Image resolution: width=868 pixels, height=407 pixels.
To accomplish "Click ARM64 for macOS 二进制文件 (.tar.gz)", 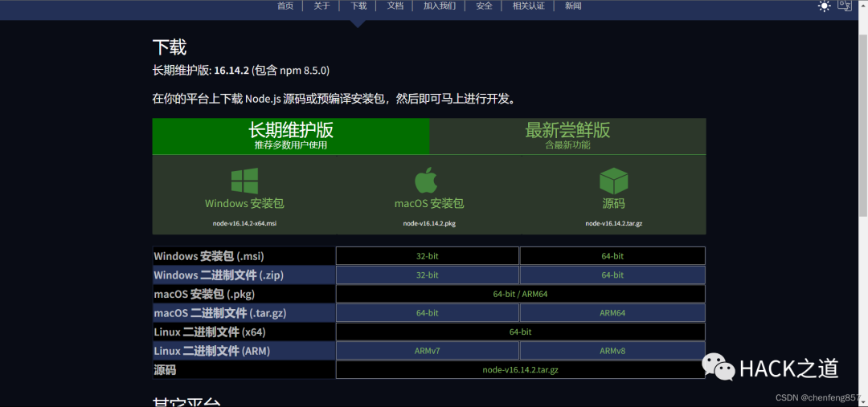I will pyautogui.click(x=612, y=313).
